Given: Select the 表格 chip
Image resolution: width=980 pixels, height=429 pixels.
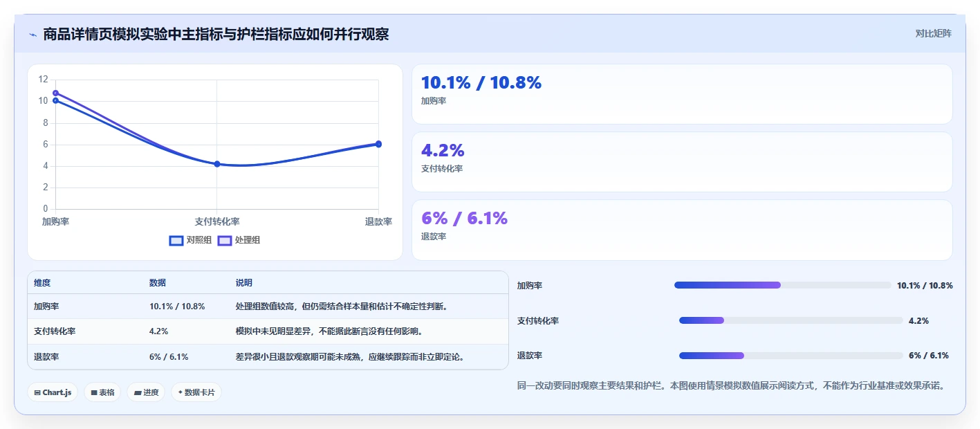Looking at the screenshot, I should point(102,392).
